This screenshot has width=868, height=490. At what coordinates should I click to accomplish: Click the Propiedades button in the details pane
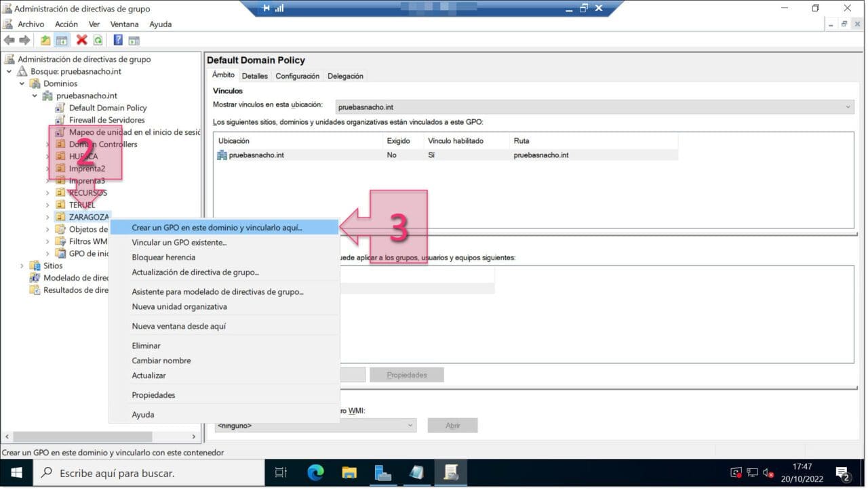[x=407, y=375]
